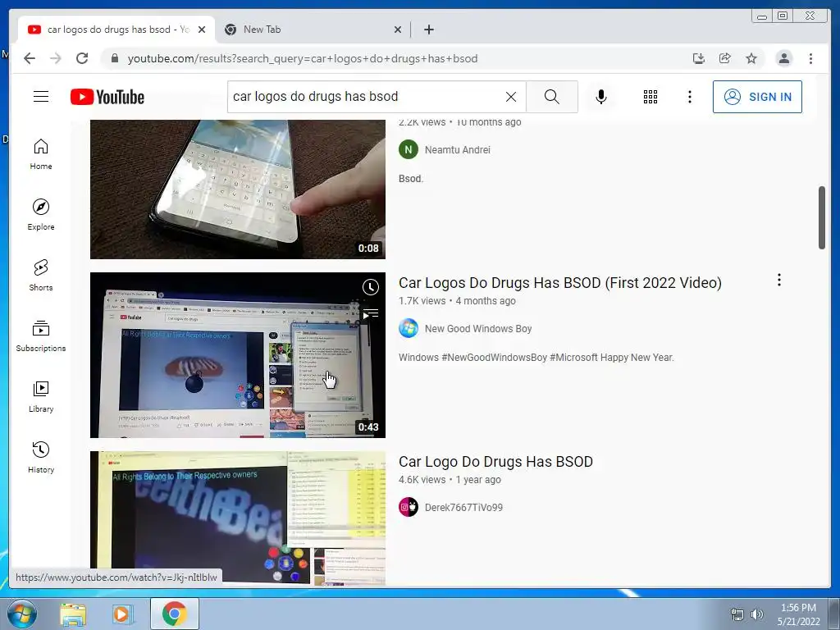Image resolution: width=840 pixels, height=630 pixels.
Task: Bookmark this page with the star
Action: [x=751, y=58]
